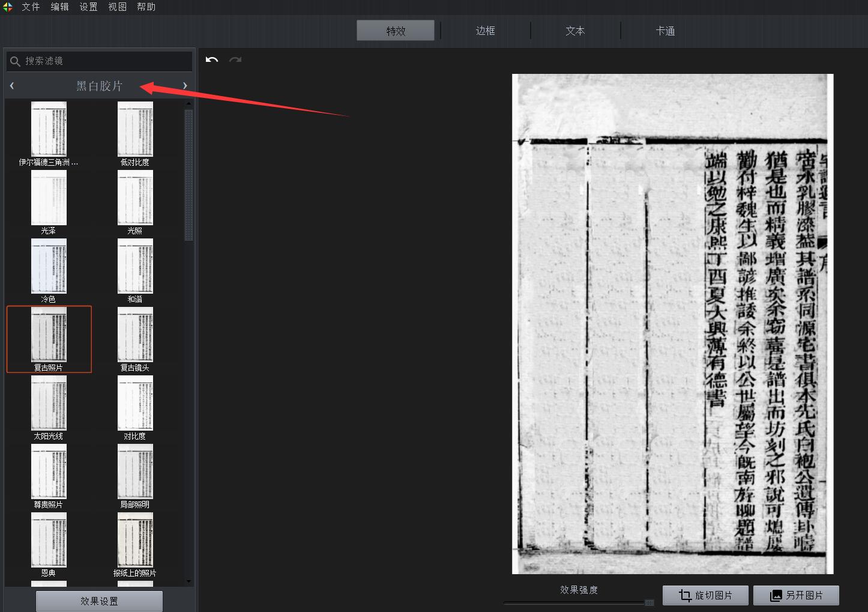Go to previous filter category
868x612 pixels.
(x=11, y=86)
